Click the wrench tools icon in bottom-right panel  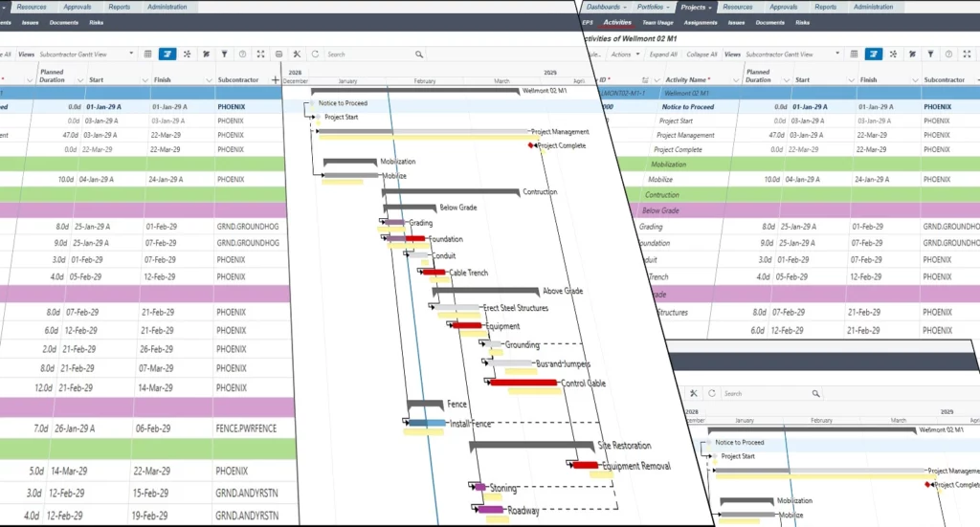pos(694,393)
